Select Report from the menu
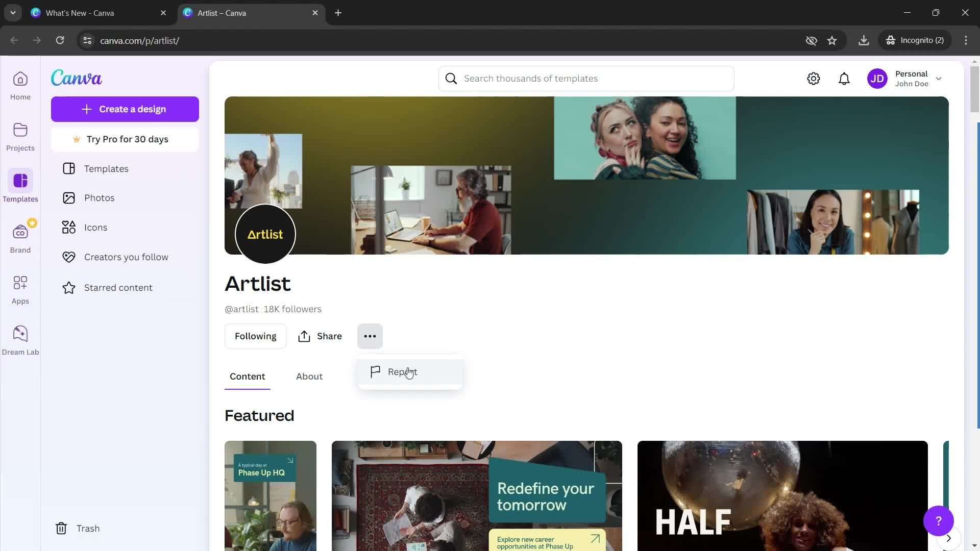Image resolution: width=980 pixels, height=551 pixels. click(x=410, y=372)
